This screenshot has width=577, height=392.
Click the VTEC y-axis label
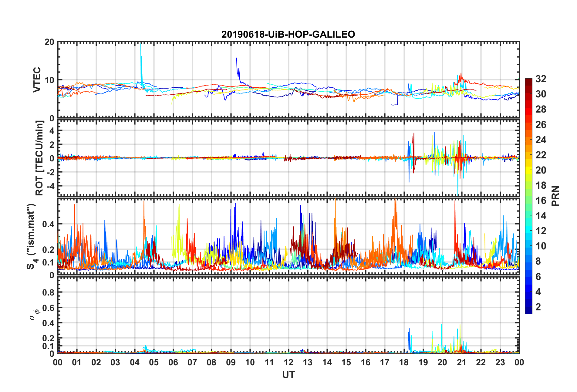click(x=37, y=80)
